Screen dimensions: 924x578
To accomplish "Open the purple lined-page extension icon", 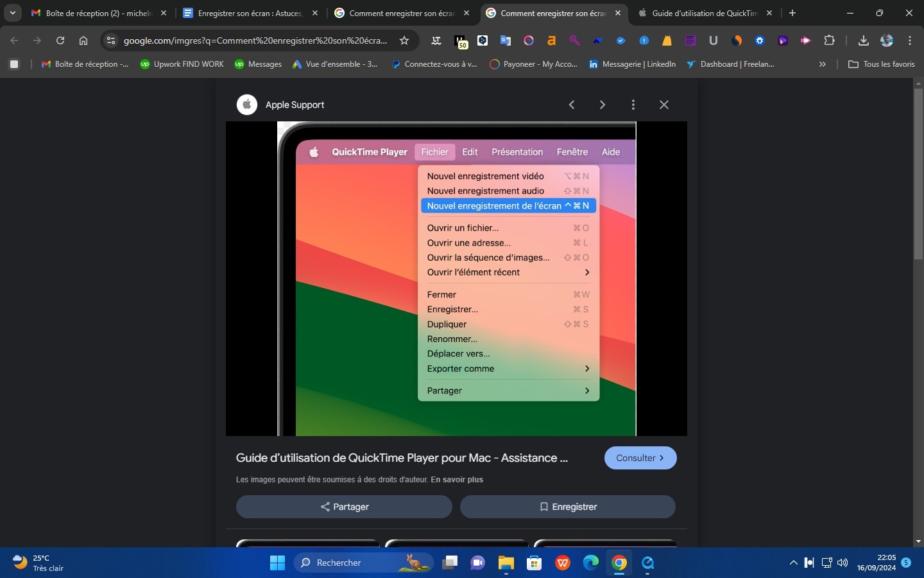I will pos(690,40).
